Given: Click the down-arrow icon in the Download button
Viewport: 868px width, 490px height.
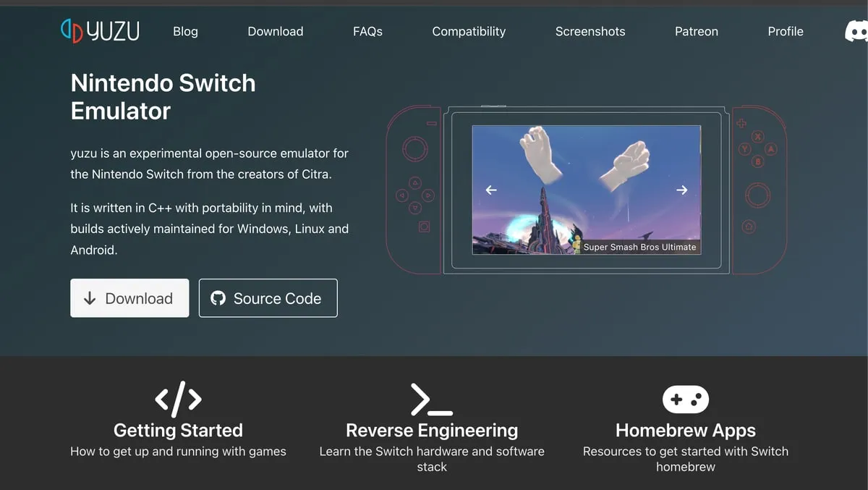Looking at the screenshot, I should pyautogui.click(x=90, y=298).
